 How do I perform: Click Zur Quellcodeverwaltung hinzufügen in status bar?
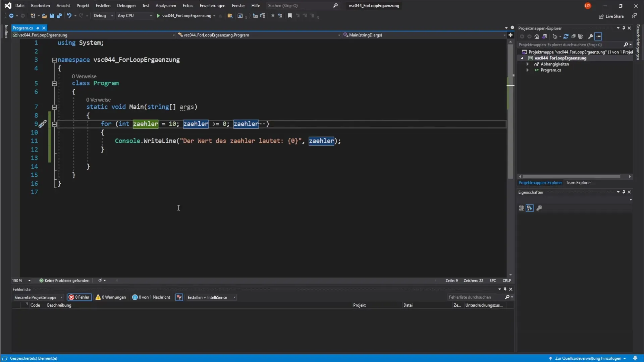[x=587, y=358]
